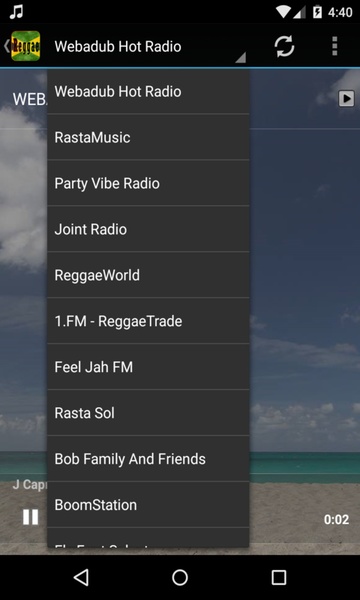Screen dimensions: 360x600
Task: Select ReggaeWorld station
Action: (148, 275)
